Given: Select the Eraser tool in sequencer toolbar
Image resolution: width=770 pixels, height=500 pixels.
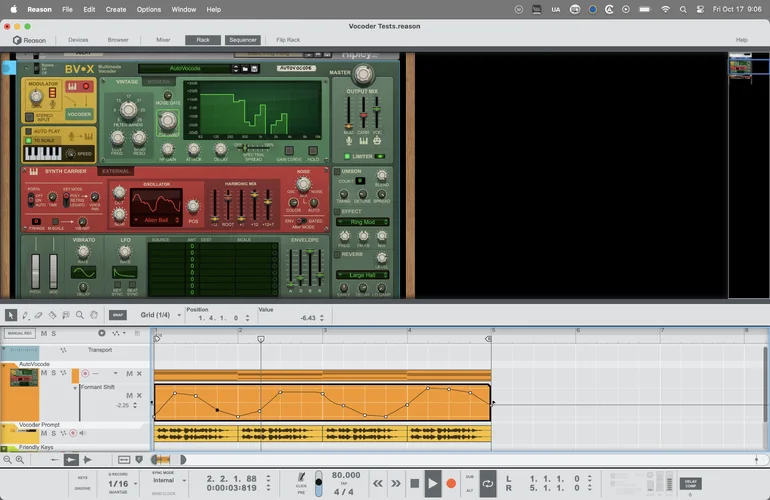Looking at the screenshot, I should (39, 315).
